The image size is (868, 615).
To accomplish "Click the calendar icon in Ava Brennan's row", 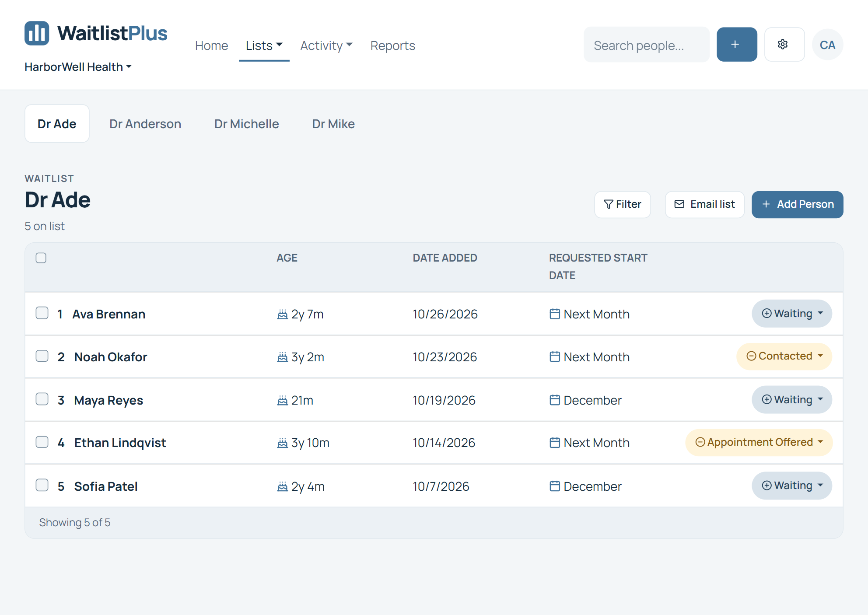I will (x=555, y=314).
